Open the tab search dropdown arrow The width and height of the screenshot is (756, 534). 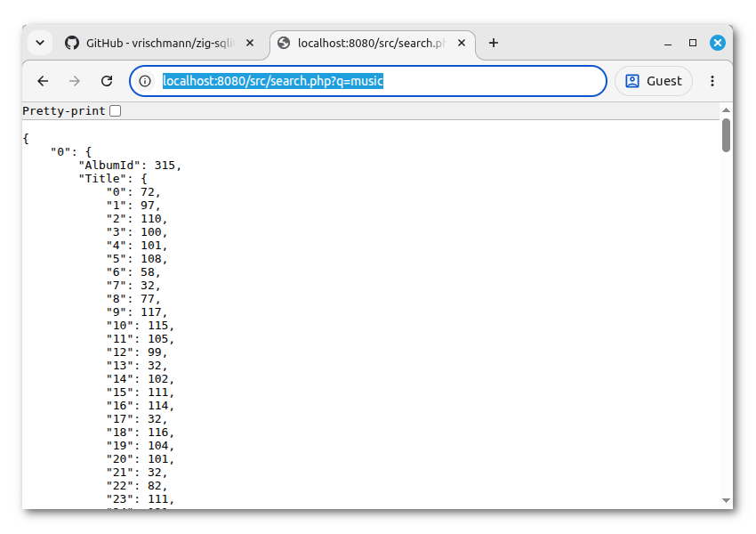pos(40,43)
